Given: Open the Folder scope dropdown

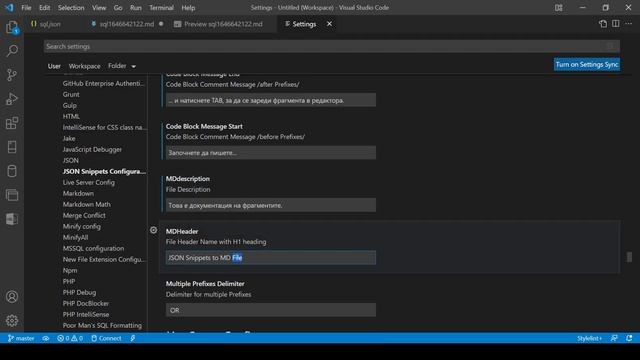Looking at the screenshot, I should click(x=122, y=66).
